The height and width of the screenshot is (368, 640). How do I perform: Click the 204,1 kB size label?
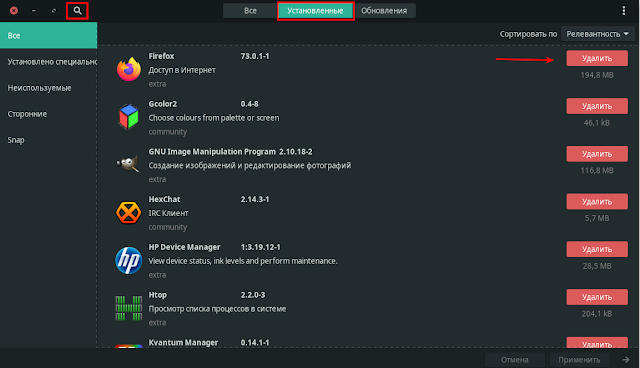(597, 314)
